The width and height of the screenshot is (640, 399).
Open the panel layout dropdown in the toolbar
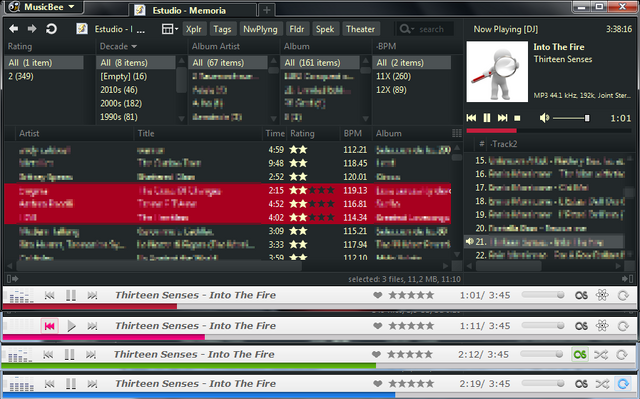[x=170, y=29]
